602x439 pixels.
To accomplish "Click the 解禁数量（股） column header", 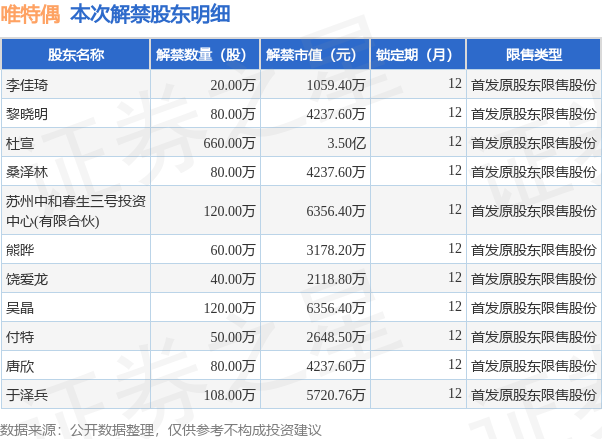I will pyautogui.click(x=205, y=55).
